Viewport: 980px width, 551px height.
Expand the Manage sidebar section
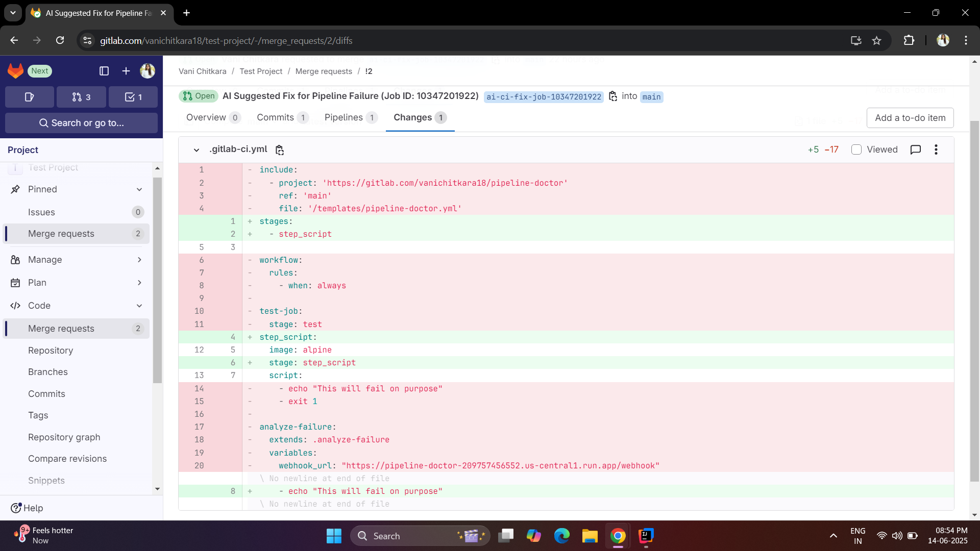click(139, 260)
